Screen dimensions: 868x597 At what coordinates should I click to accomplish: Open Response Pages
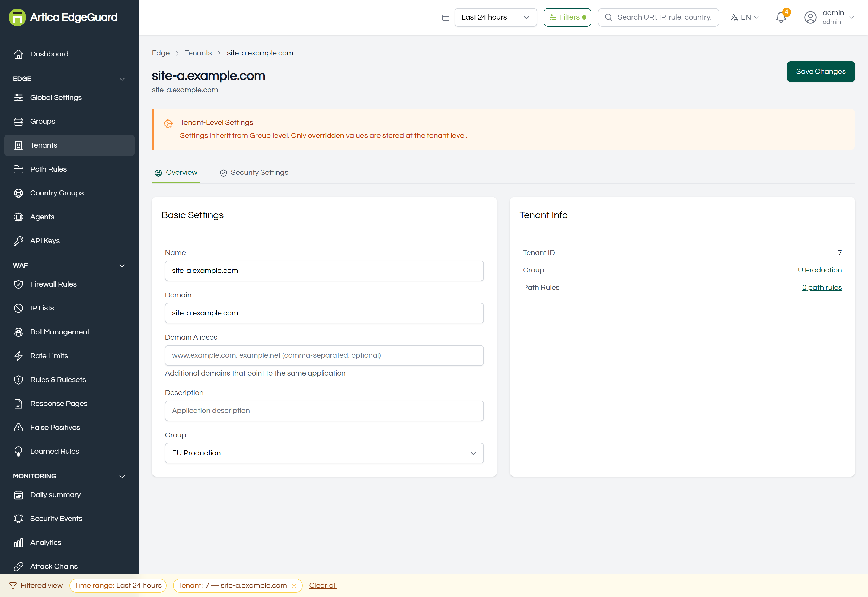click(69, 404)
